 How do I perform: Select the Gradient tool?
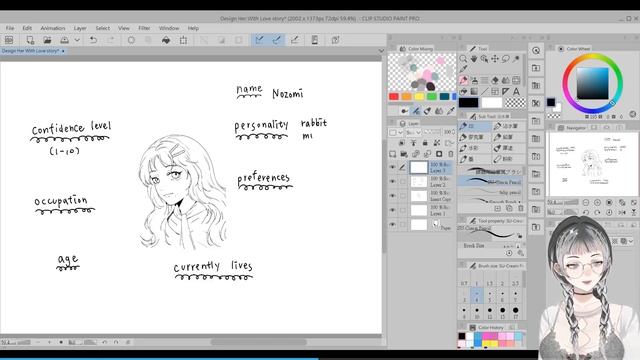tap(474, 91)
